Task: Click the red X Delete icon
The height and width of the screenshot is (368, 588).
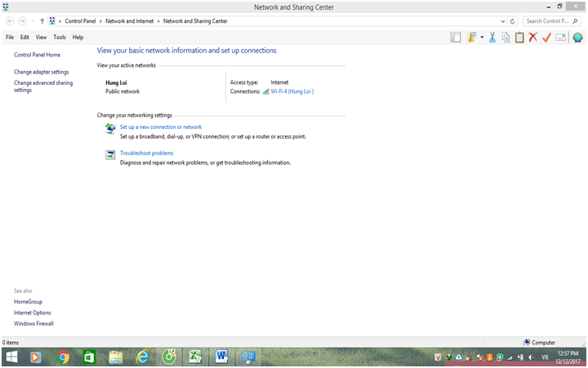Action: point(532,38)
